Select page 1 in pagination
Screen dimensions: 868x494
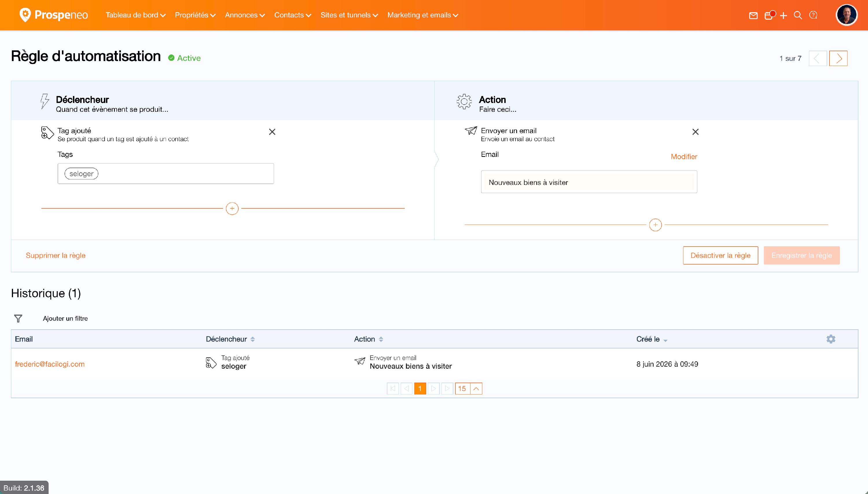pyautogui.click(x=420, y=388)
